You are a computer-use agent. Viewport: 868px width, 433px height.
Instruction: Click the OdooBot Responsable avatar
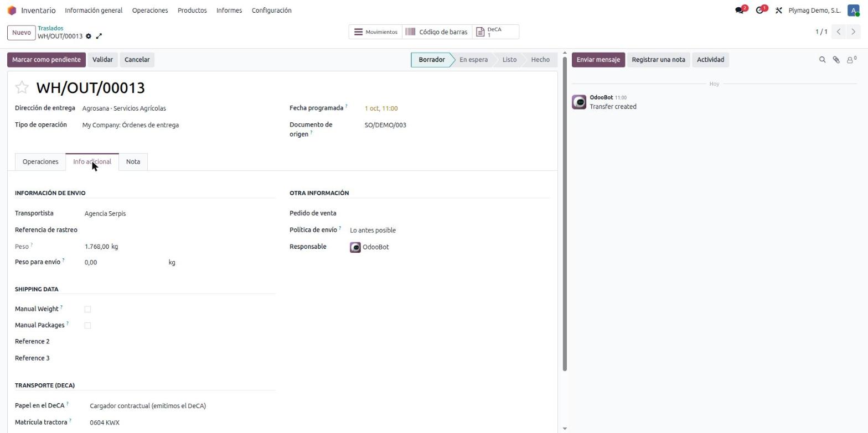[x=355, y=247]
